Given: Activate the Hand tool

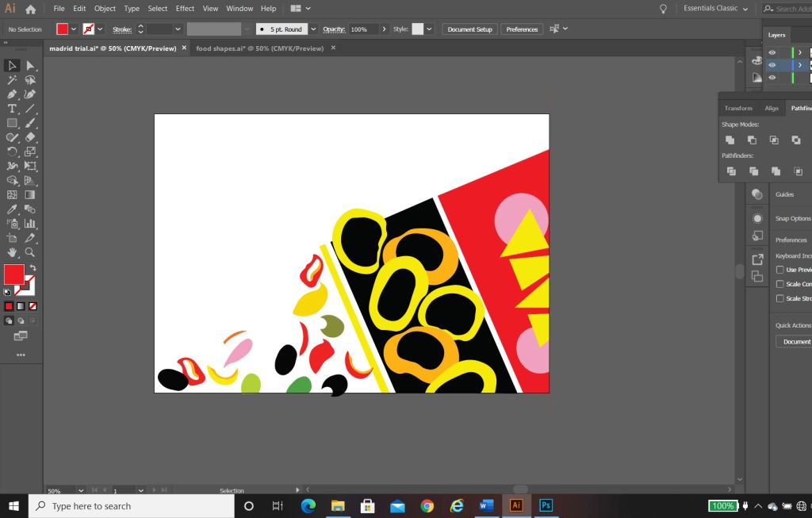Looking at the screenshot, I should 12,252.
